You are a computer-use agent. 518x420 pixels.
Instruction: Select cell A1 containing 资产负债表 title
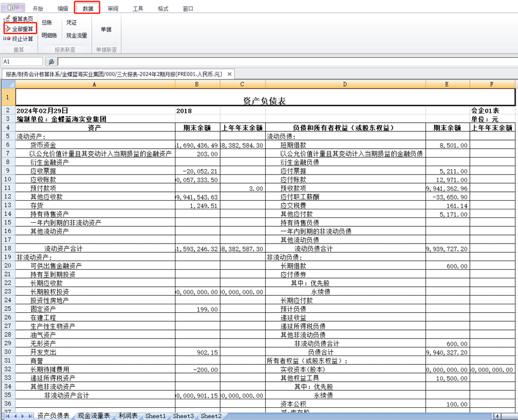pos(94,98)
